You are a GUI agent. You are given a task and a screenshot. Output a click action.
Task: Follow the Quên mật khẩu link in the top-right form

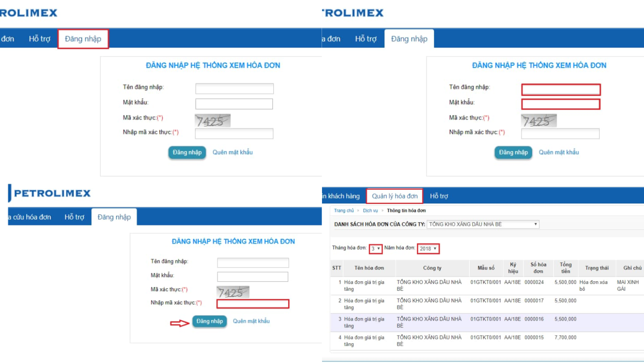[559, 152]
